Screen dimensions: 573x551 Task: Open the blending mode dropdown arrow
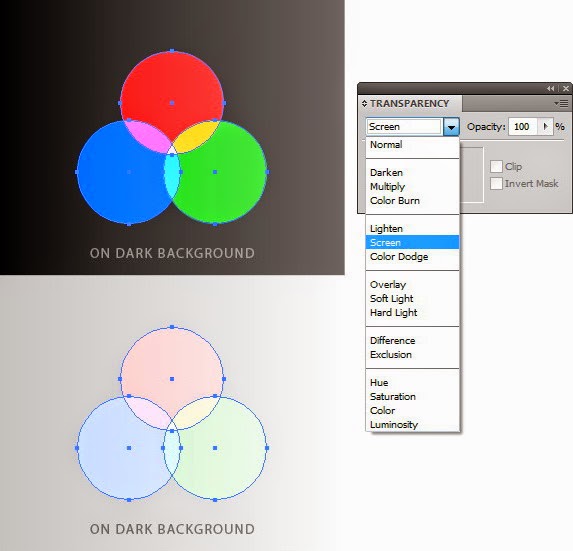451,127
